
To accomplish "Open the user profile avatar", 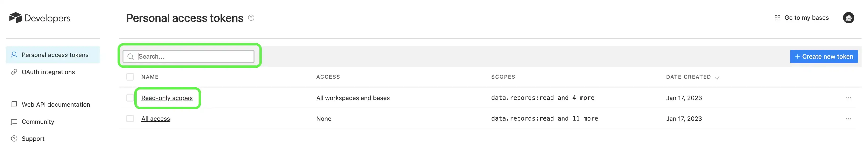I will point(848,17).
